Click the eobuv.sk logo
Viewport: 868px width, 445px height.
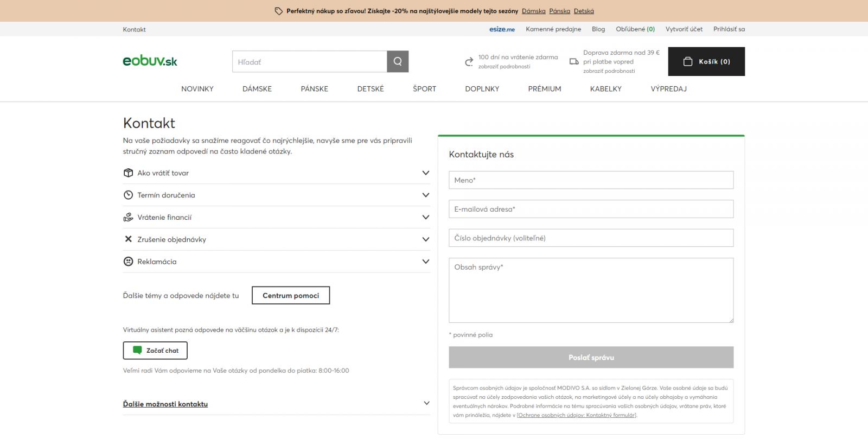pos(150,61)
